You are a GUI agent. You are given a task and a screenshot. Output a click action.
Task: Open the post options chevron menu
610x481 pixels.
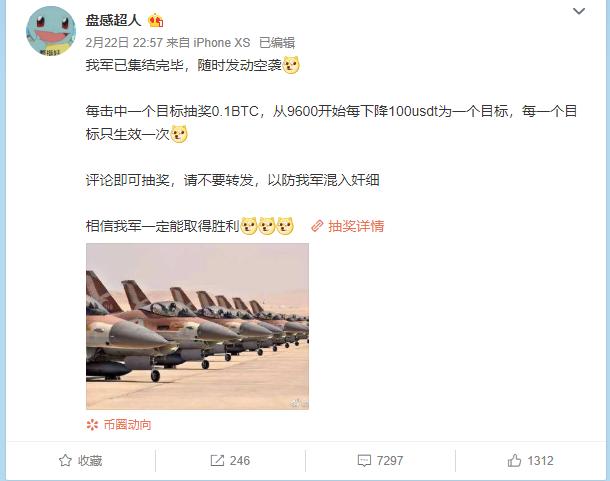coord(579,11)
